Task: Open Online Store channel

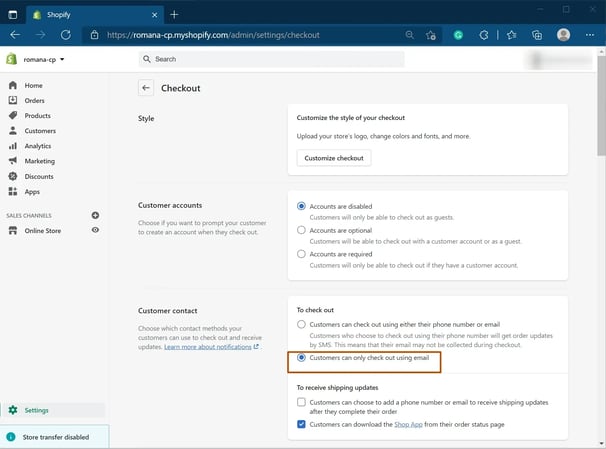Action: point(43,231)
